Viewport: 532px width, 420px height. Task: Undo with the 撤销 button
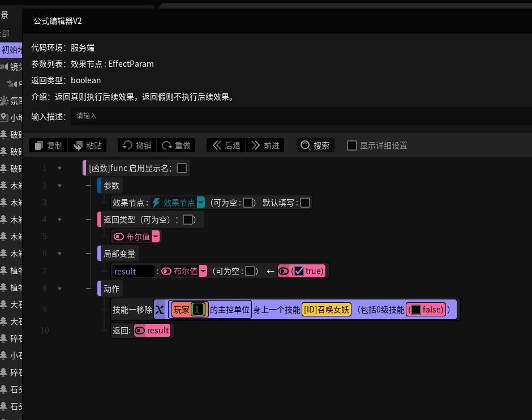point(137,145)
